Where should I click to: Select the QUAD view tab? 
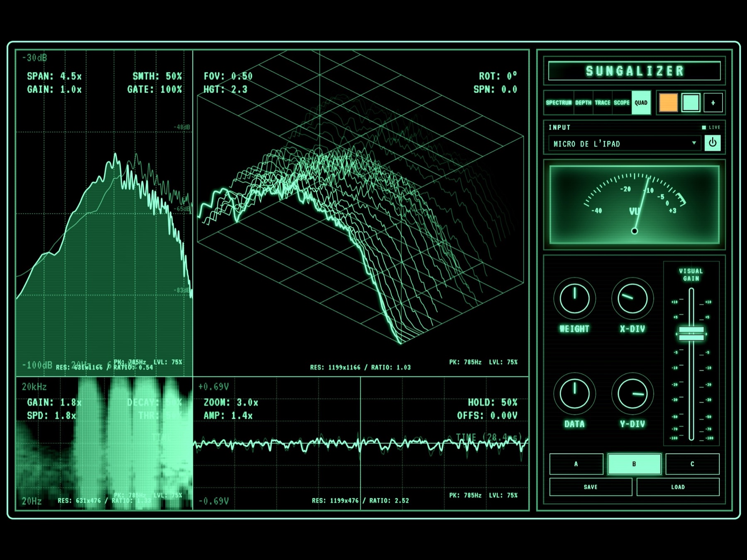[641, 103]
